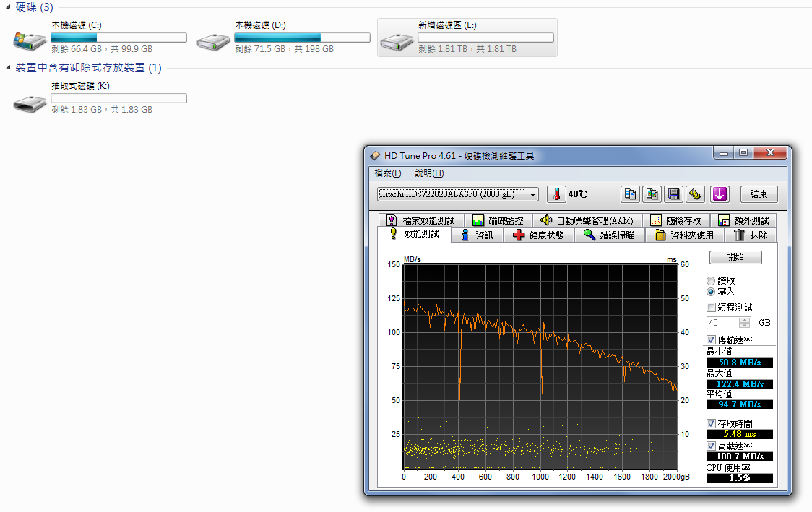
Task: Switch to the 健康狀態 tab
Action: click(x=539, y=235)
